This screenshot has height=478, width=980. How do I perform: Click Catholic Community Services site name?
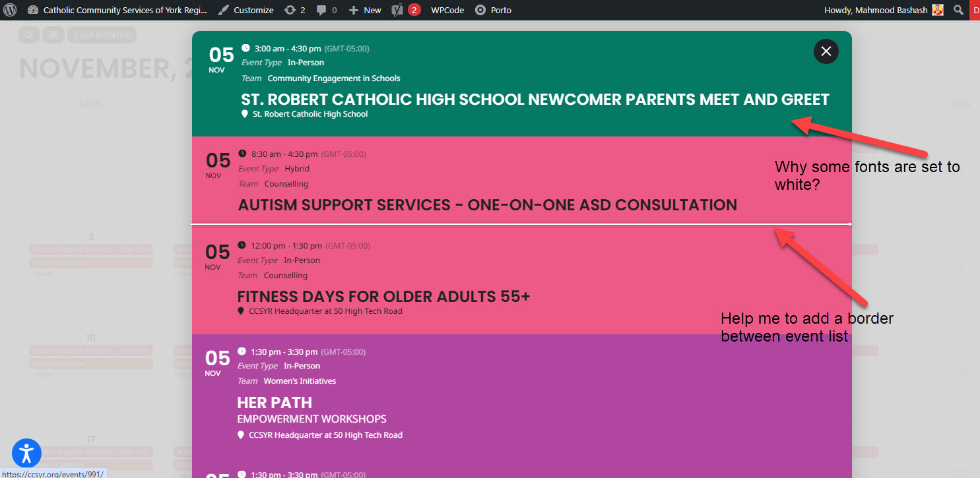124,10
